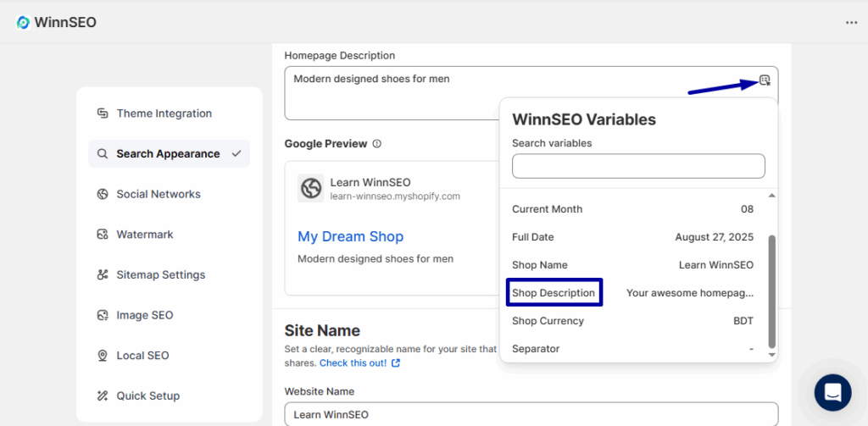The width and height of the screenshot is (868, 426).
Task: Click the Social Networks globe icon
Action: 103,194
